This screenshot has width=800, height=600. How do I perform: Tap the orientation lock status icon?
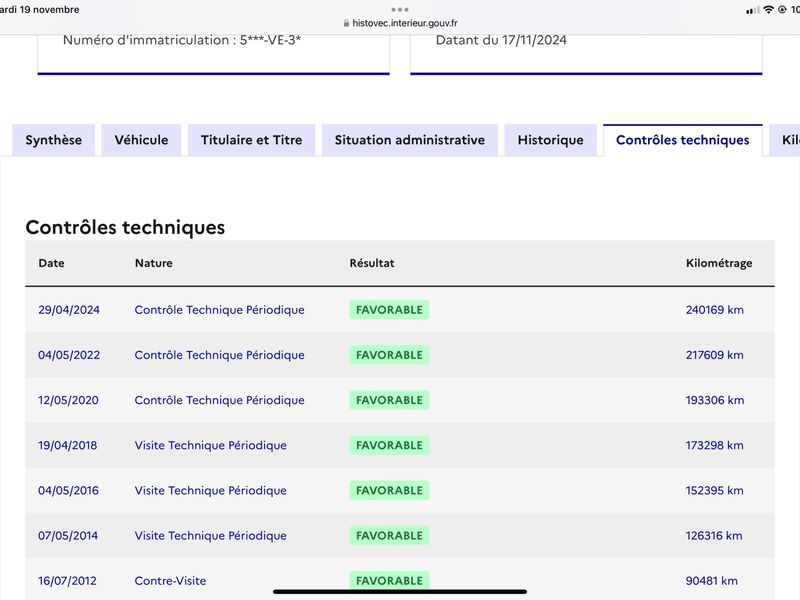point(782,10)
